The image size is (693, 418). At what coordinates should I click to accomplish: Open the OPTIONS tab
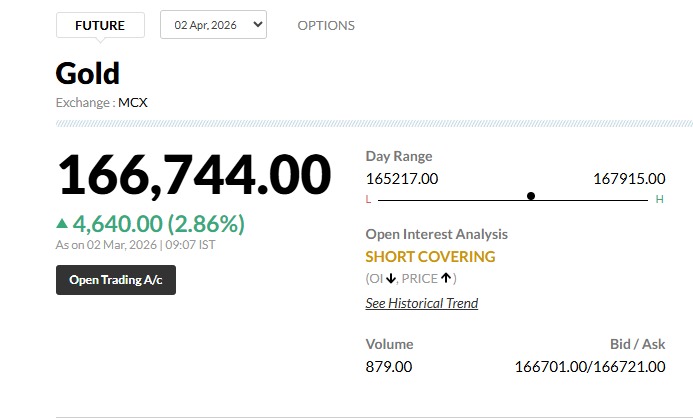pos(326,25)
